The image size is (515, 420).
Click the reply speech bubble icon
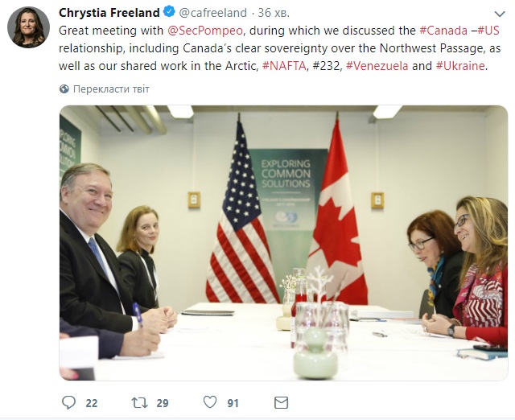[68, 401]
